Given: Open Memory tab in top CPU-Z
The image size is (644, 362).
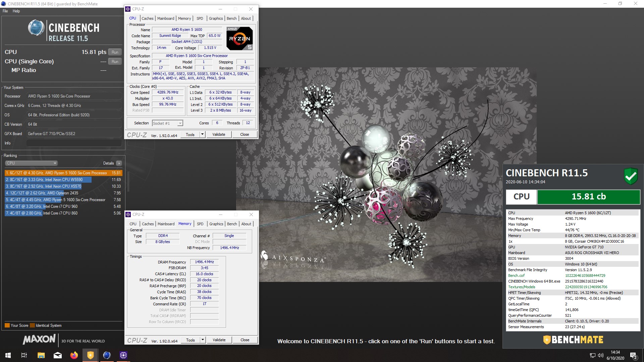Looking at the screenshot, I should [x=184, y=18].
